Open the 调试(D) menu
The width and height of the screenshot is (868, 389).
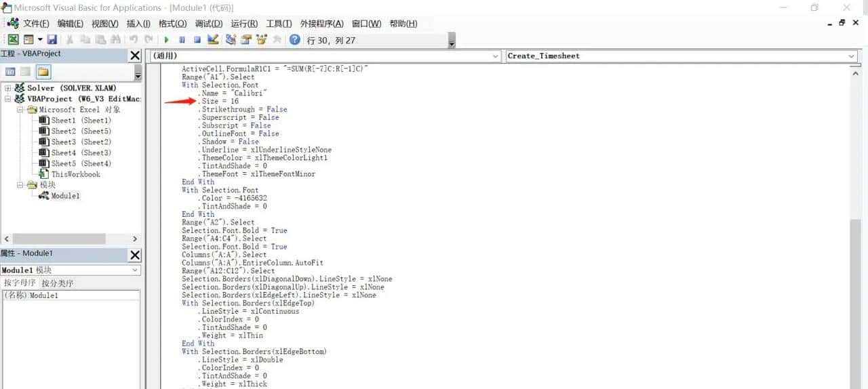point(209,24)
